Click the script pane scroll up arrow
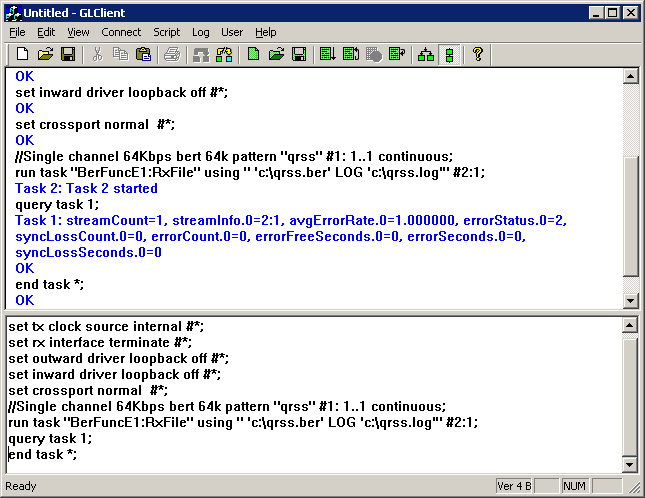This screenshot has height=498, width=645. click(630, 326)
